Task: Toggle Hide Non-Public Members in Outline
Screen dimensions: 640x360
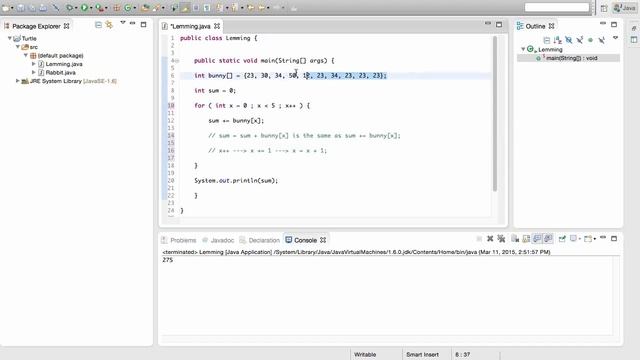Action: click(590, 40)
